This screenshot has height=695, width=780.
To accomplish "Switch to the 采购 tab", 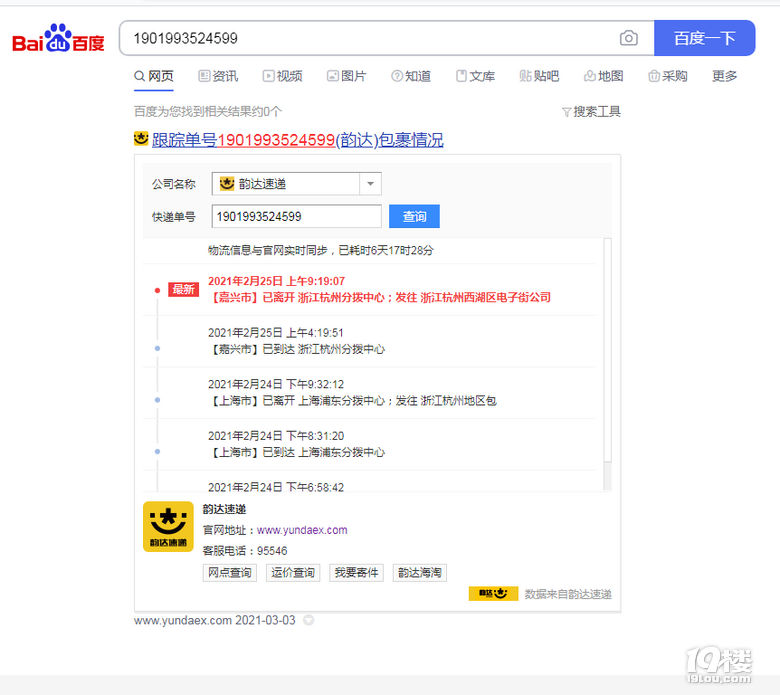I will 668,76.
